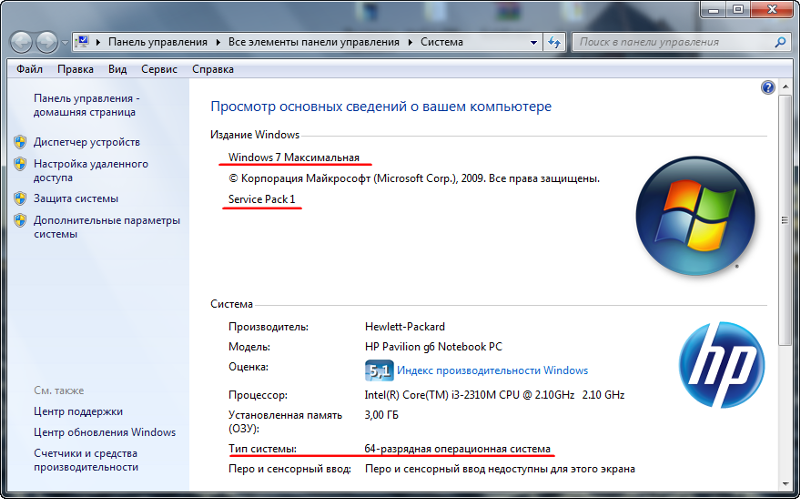Click HP Pavilion g6 Notebook PC model text
This screenshot has width=800, height=499.
click(434, 347)
